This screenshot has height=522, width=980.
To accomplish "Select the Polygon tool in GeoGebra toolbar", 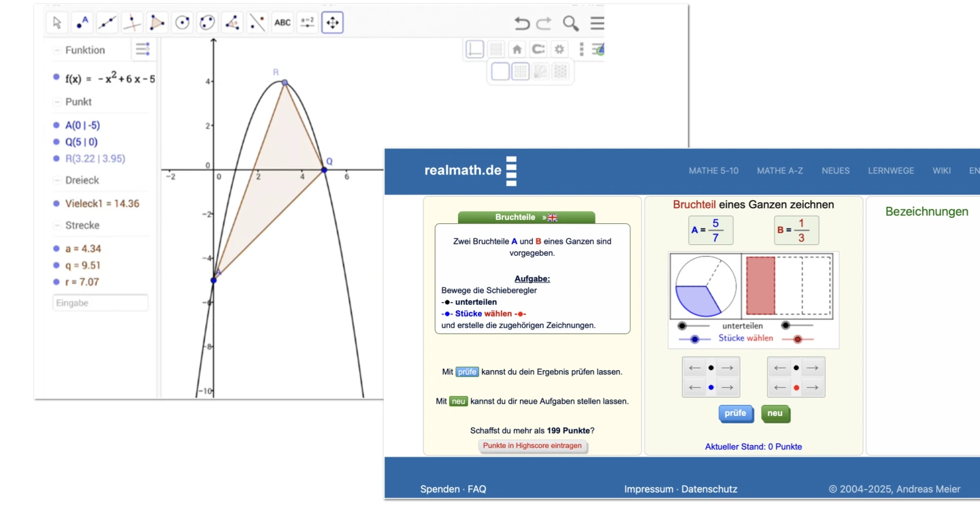I will pyautogui.click(x=157, y=23).
